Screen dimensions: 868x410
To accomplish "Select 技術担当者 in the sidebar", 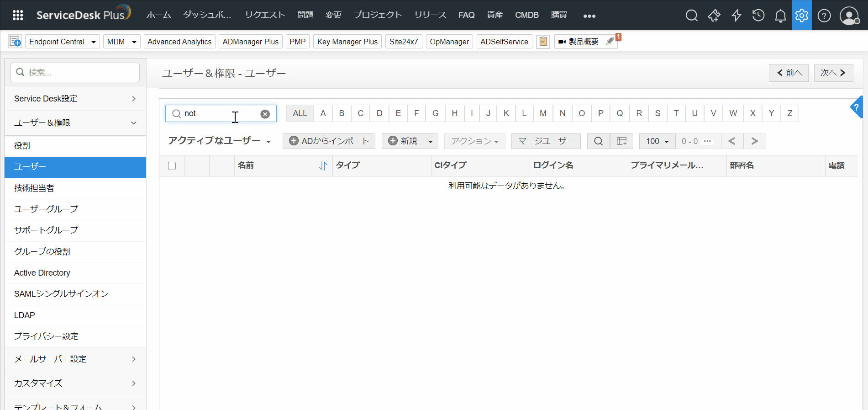I will (34, 188).
